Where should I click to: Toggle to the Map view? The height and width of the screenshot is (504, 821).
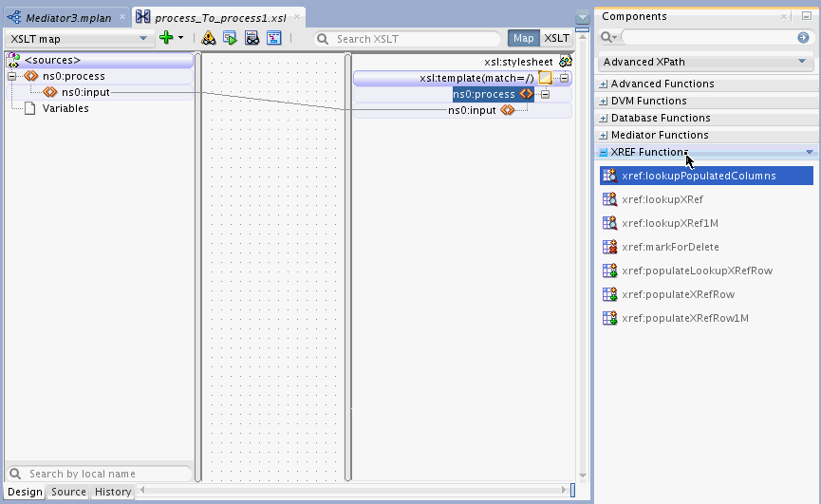(523, 38)
